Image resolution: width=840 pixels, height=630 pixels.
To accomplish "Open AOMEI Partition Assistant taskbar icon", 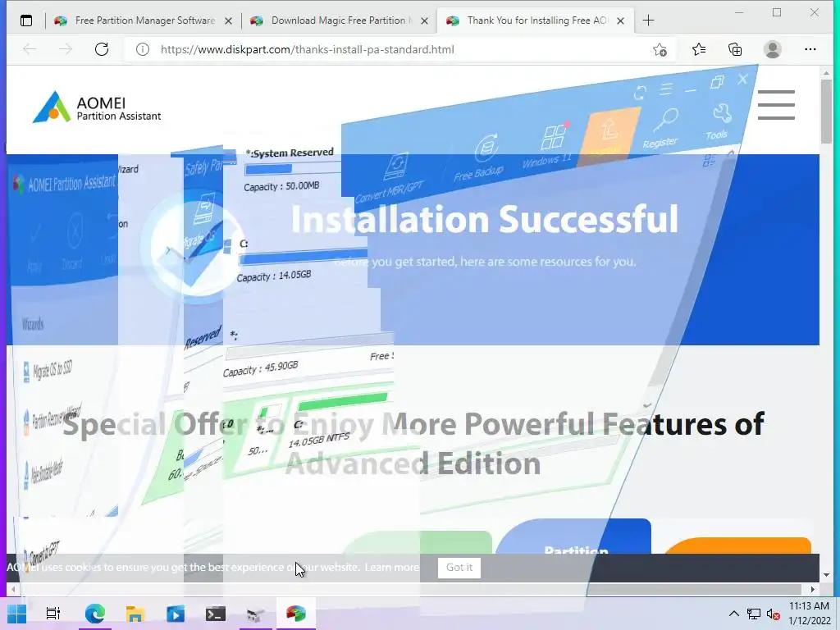I will (295, 614).
